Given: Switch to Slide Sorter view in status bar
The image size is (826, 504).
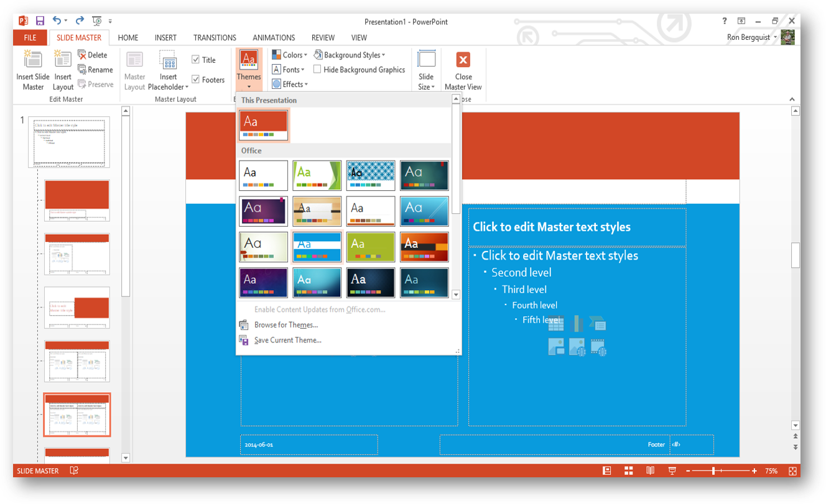Looking at the screenshot, I should pos(629,471).
